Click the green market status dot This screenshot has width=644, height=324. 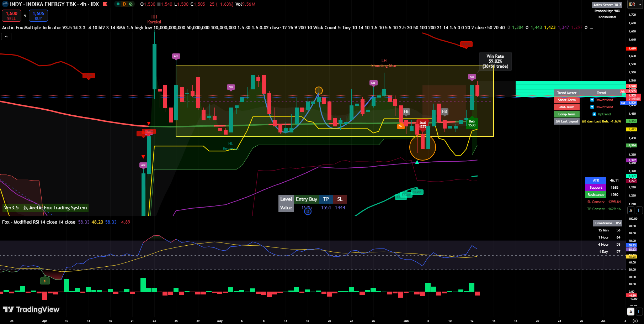(118, 4)
